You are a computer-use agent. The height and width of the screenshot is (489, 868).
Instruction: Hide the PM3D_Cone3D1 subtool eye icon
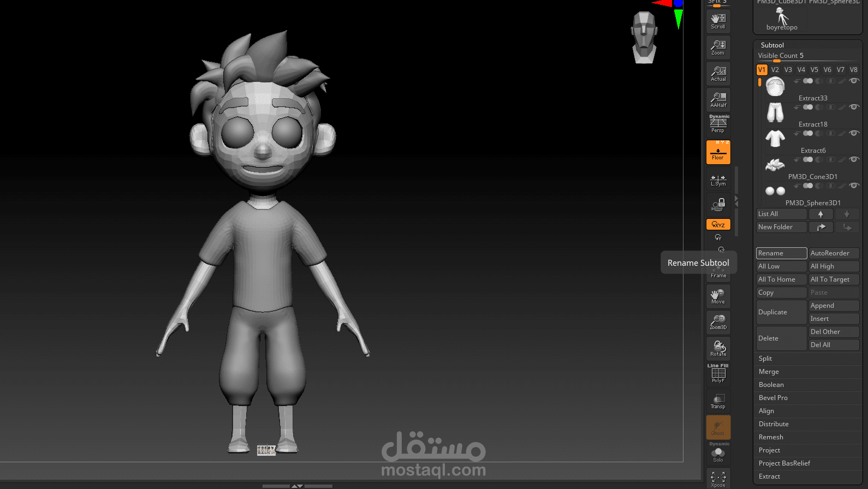[854, 159]
